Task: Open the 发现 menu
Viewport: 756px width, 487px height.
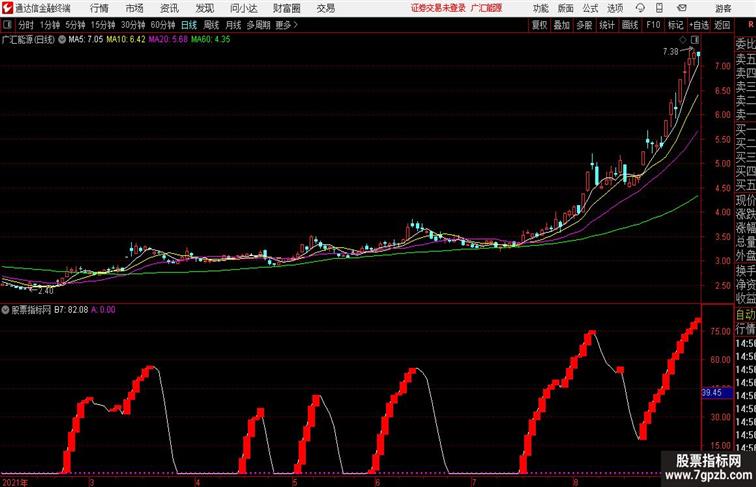Action: click(x=204, y=8)
